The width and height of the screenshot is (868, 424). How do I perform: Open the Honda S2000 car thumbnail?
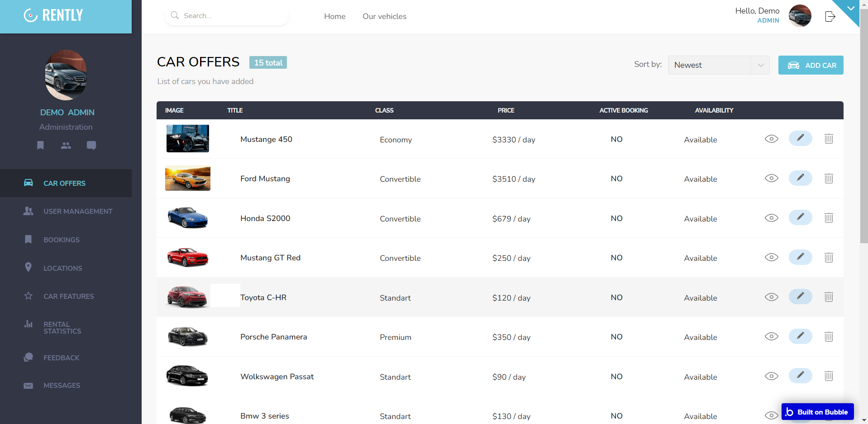(x=188, y=217)
